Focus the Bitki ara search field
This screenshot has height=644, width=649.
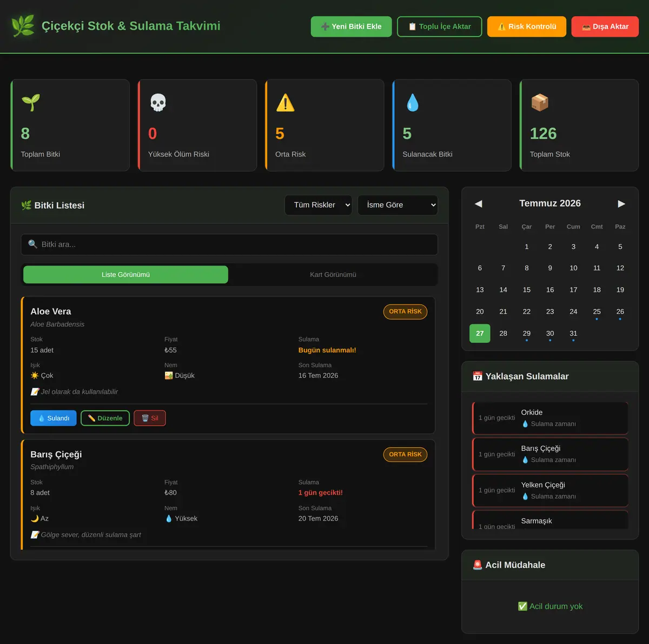229,244
